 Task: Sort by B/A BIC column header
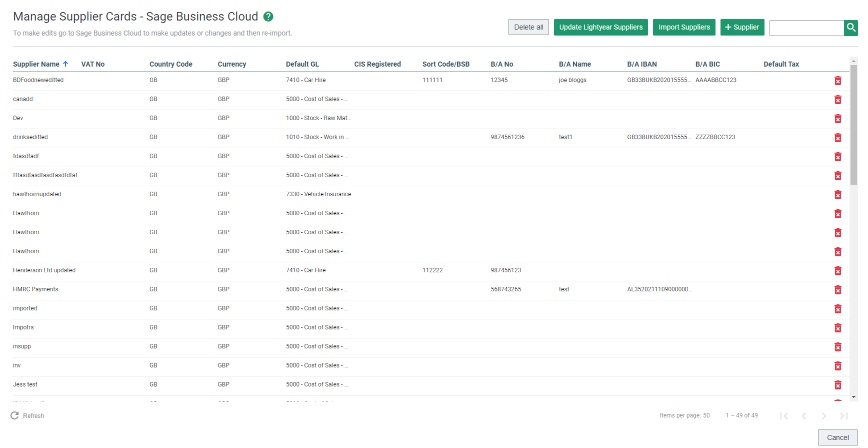tap(708, 64)
